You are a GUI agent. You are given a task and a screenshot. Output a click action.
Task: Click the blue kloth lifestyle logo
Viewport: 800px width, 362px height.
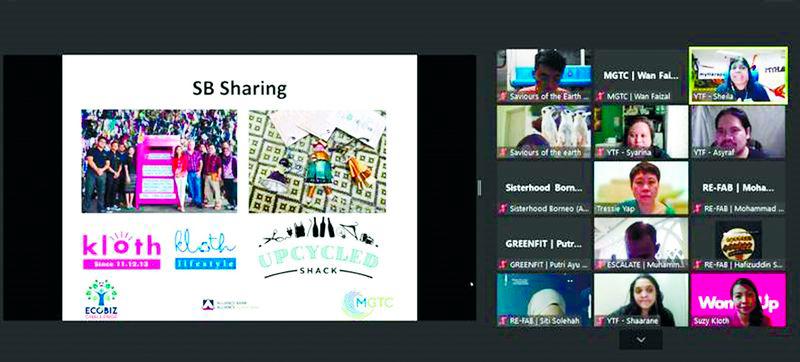(x=205, y=249)
